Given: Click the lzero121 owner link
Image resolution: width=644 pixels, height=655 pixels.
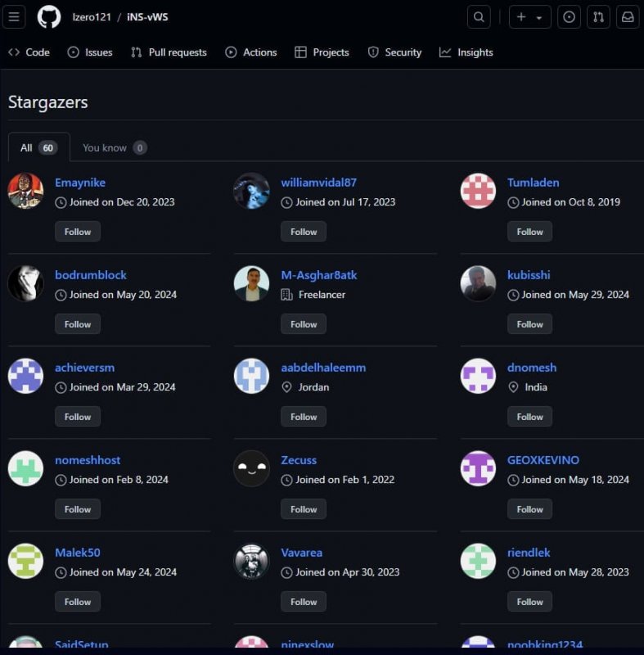Looking at the screenshot, I should (91, 17).
